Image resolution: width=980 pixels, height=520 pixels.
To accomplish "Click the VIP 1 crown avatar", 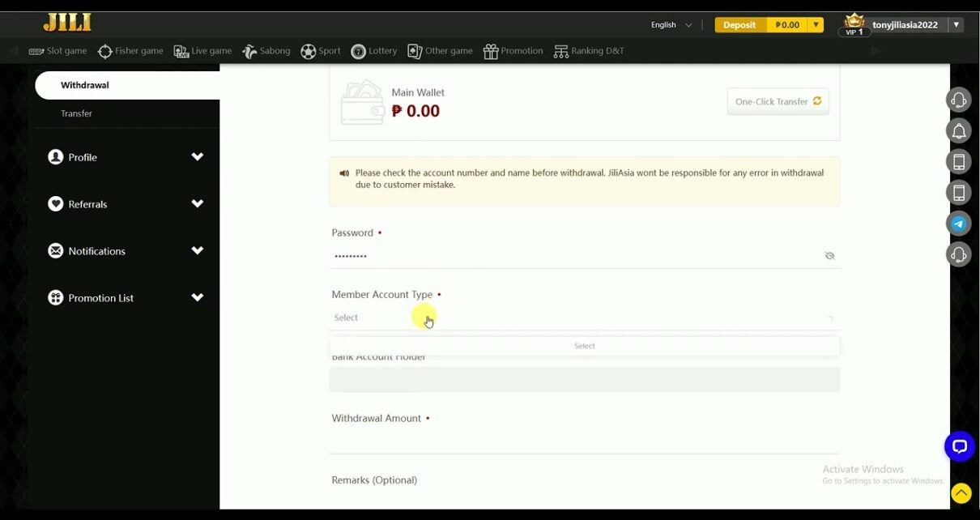I will click(x=854, y=24).
